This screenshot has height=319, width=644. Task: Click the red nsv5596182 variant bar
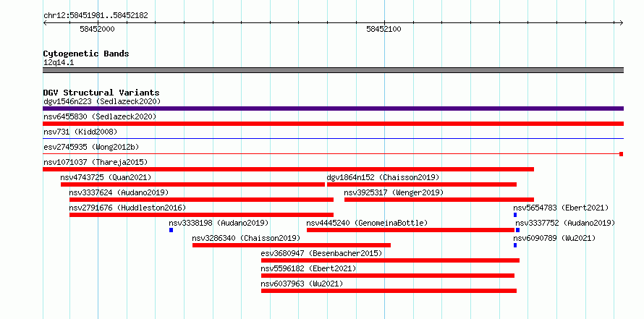tap(388, 276)
